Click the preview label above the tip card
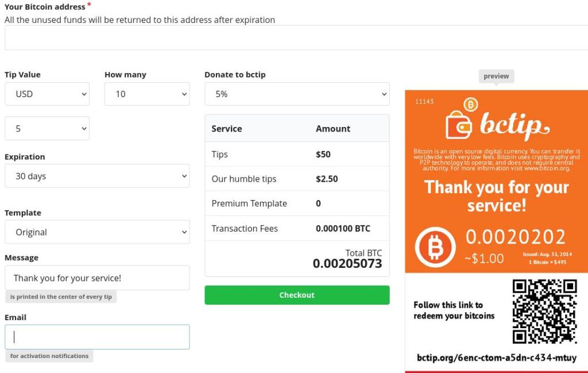 [x=496, y=75]
